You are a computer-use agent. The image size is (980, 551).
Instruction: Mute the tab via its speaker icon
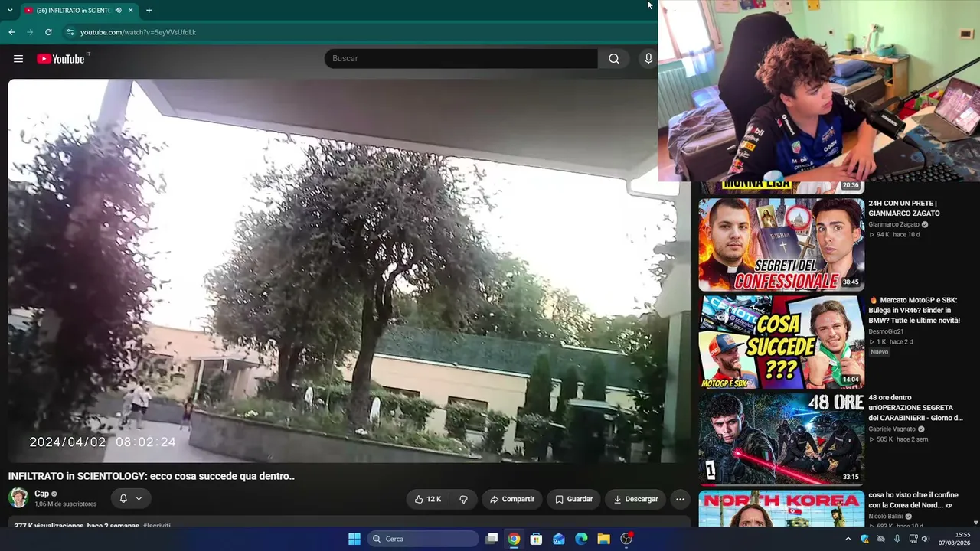118,11
